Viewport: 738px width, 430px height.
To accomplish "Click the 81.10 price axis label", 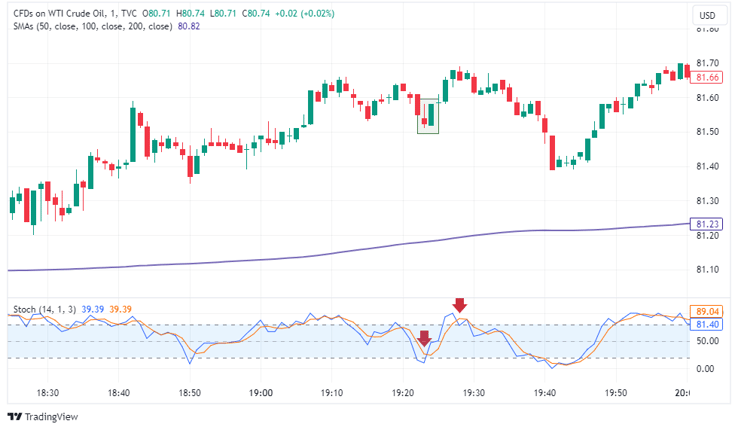I will [x=707, y=270].
